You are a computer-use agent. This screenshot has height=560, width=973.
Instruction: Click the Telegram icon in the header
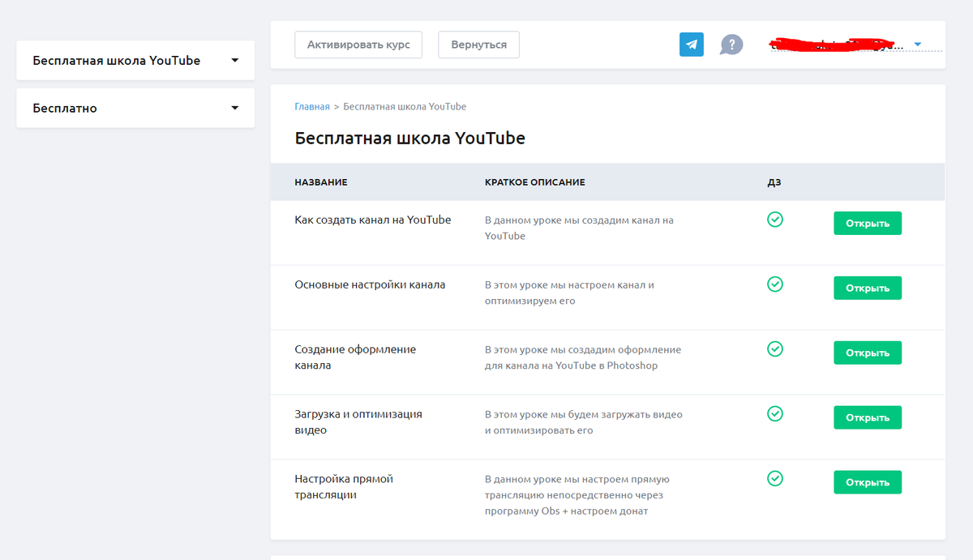pos(691,45)
